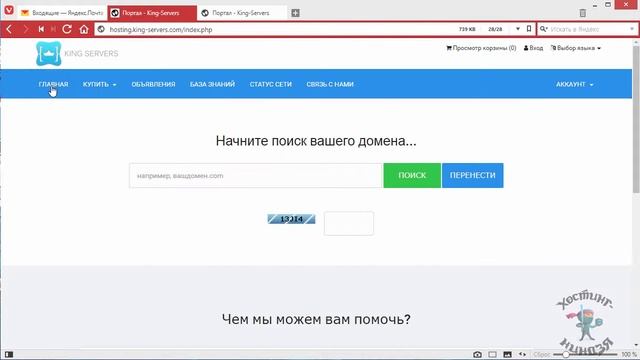Click the 100 % zoom level text
Image resolution: width=640 pixels, height=360 pixels.
point(629,354)
